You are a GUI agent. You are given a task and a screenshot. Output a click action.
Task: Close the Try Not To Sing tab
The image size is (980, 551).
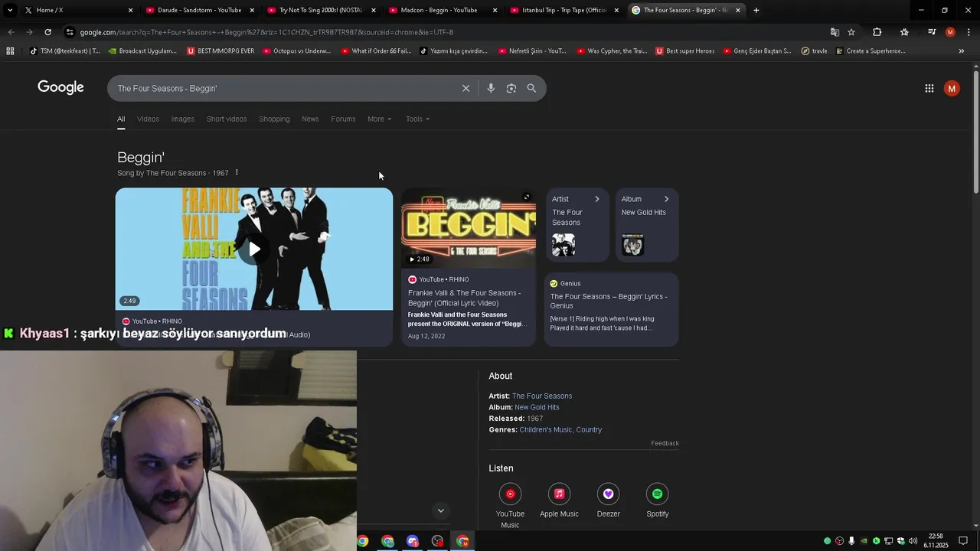tap(374, 10)
